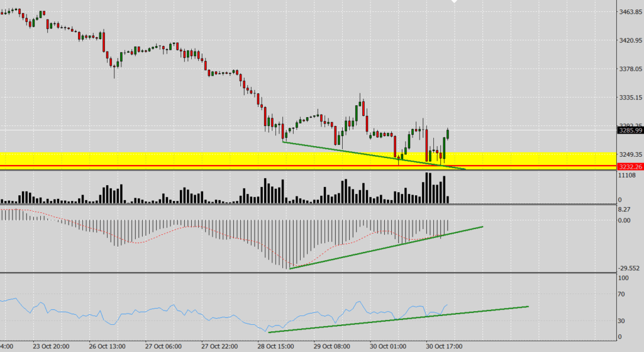The image size is (644, 352).
Task: Click the current price label 3285.99
Action: pos(630,131)
